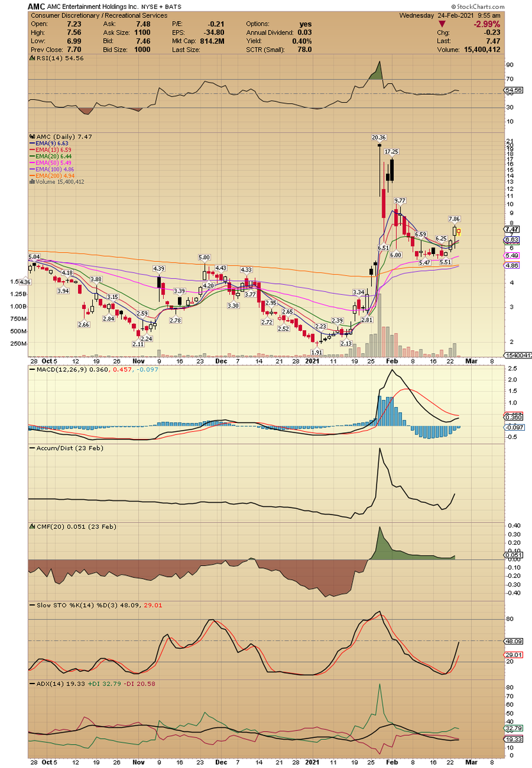This screenshot has height=768, width=532.
Task: Click the candlestick icon beside AMC (Daily)
Action: (x=32, y=136)
